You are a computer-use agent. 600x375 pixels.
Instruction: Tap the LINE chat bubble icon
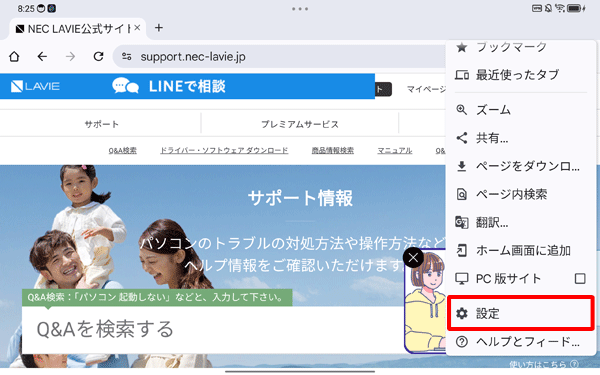pyautogui.click(x=125, y=86)
